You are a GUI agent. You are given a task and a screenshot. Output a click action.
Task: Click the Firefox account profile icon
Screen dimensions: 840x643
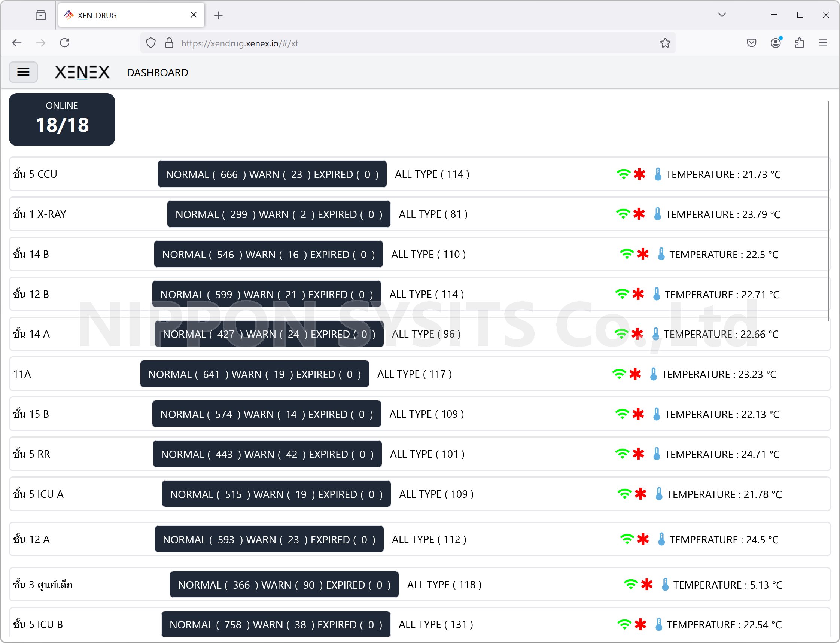tap(776, 43)
